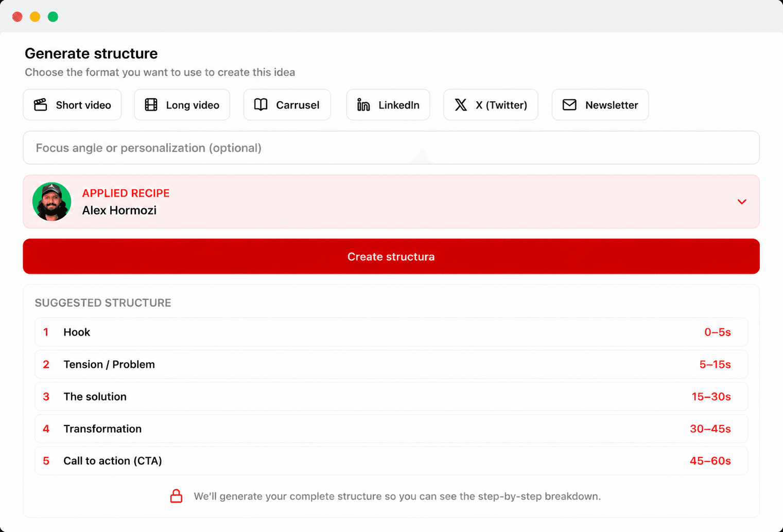Click the Call to action (CTA) row
Screen dimensions: 783x532
tap(391, 460)
